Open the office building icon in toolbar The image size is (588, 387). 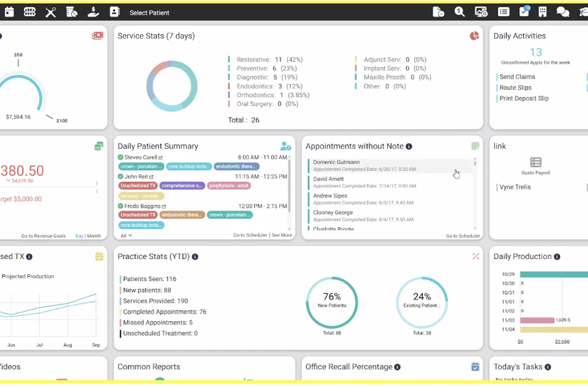[542, 12]
